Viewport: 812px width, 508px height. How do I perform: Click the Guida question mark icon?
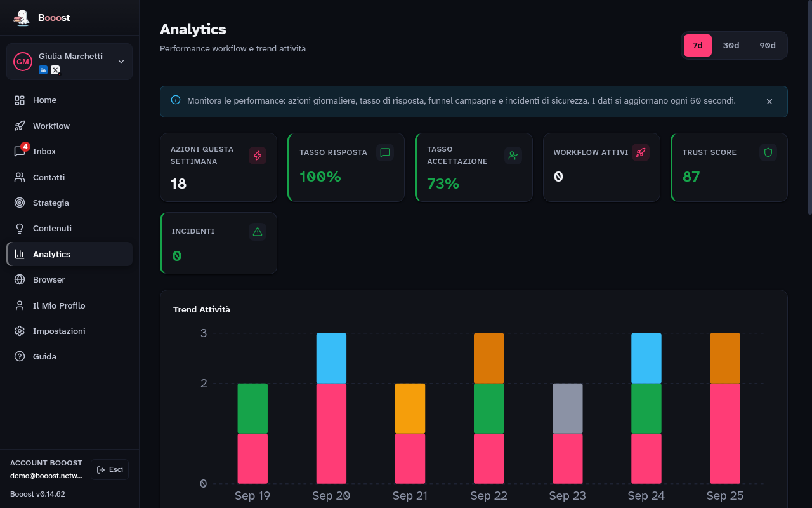pos(20,356)
